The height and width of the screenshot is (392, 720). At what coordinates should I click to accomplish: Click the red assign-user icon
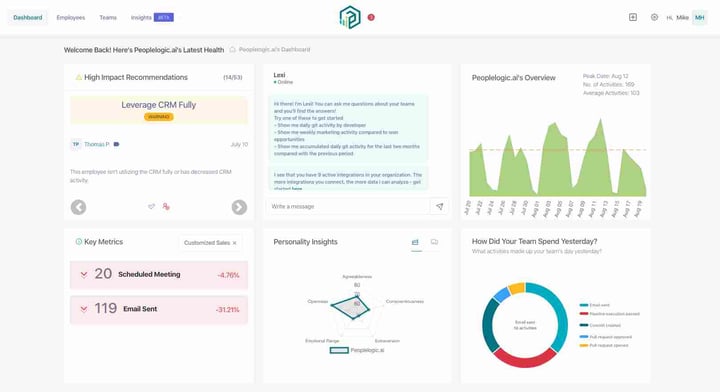click(166, 207)
